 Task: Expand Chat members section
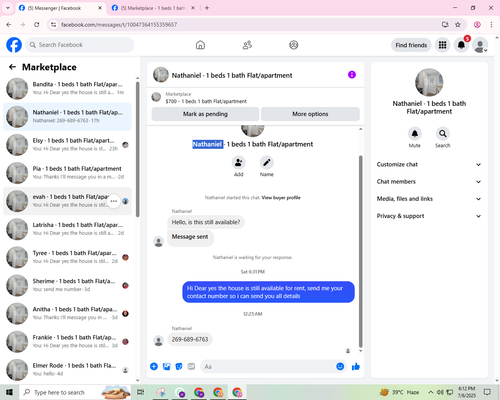(429, 182)
